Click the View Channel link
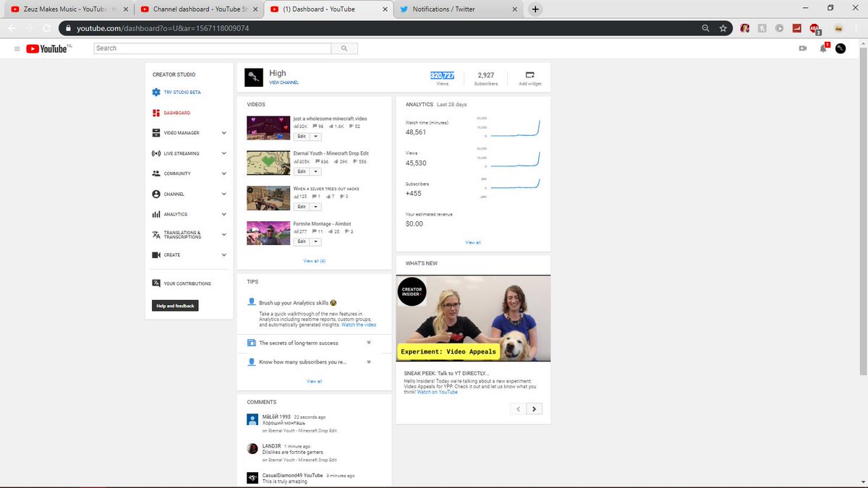Image resolution: width=868 pixels, height=488 pixels. pos(284,82)
